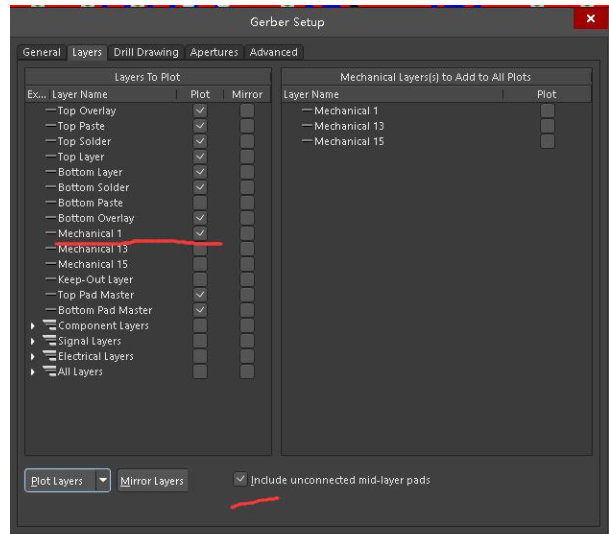The height and width of the screenshot is (534, 609).
Task: Expand the Signal Layers group
Action: pyautogui.click(x=33, y=341)
